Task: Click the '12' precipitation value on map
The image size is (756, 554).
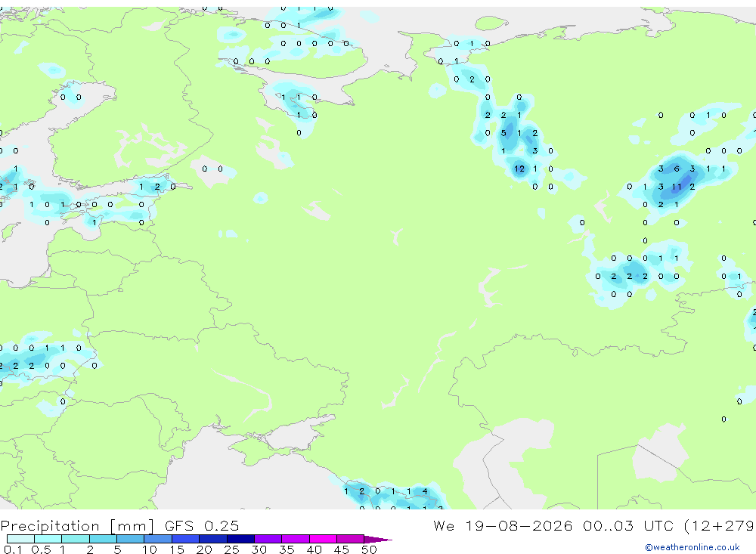Action: tap(519, 169)
